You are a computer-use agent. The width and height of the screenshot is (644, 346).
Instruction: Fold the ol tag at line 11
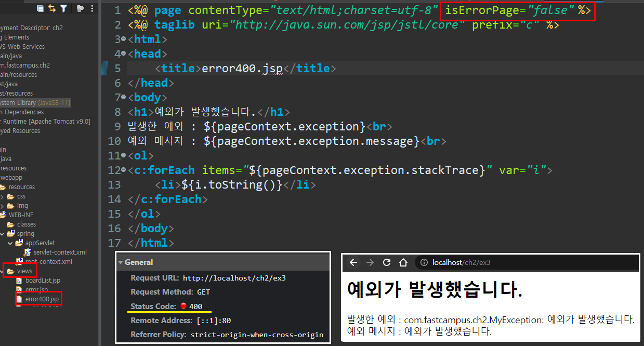click(124, 156)
